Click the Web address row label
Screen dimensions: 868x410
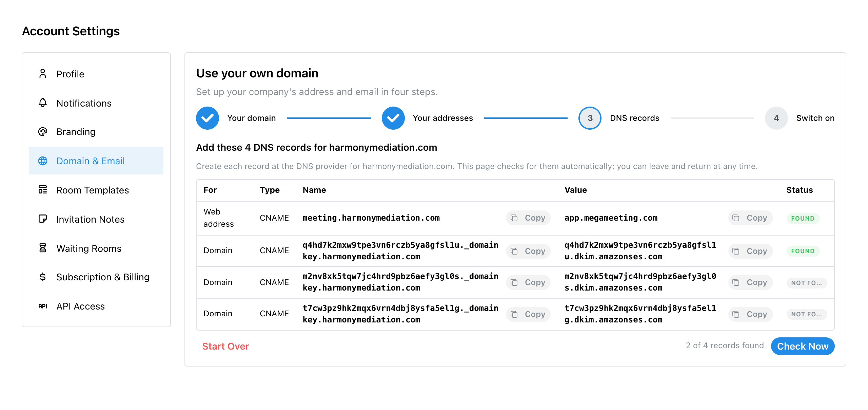(219, 218)
